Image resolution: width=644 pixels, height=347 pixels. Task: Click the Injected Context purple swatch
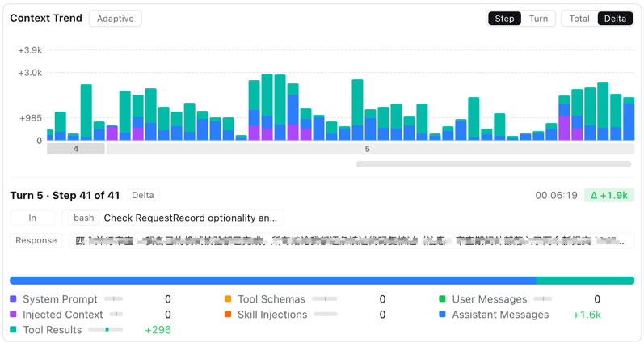13,314
